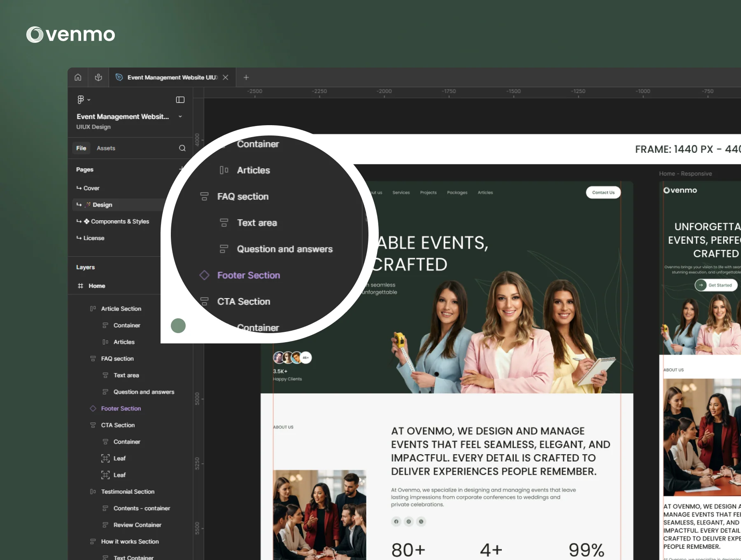Click the CTA Section layout icon in sidebar
The height and width of the screenshot is (560, 741).
coord(93,425)
